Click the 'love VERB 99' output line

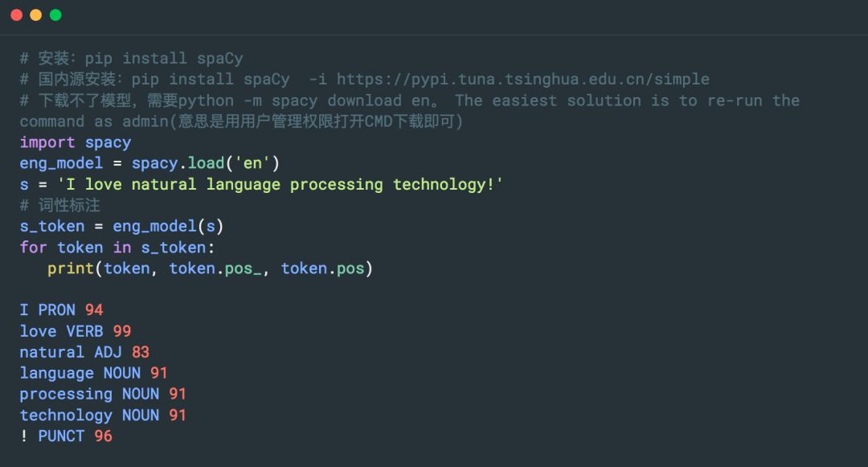click(76, 330)
